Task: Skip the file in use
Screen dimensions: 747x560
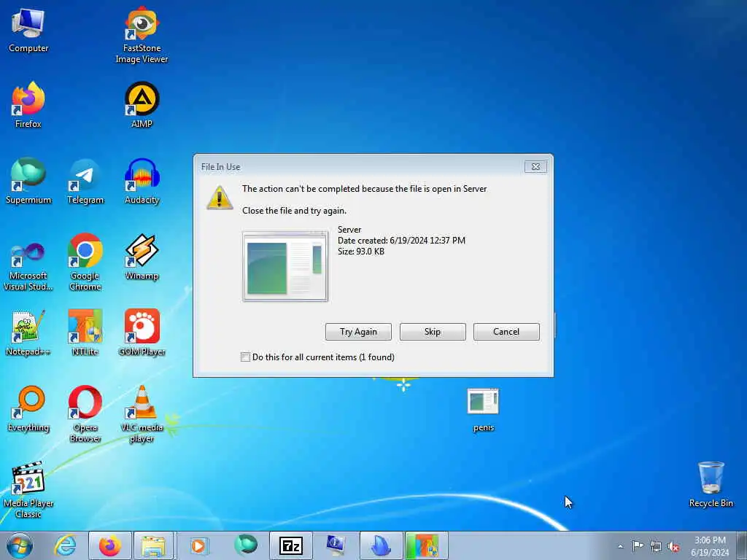Action: [x=433, y=332]
